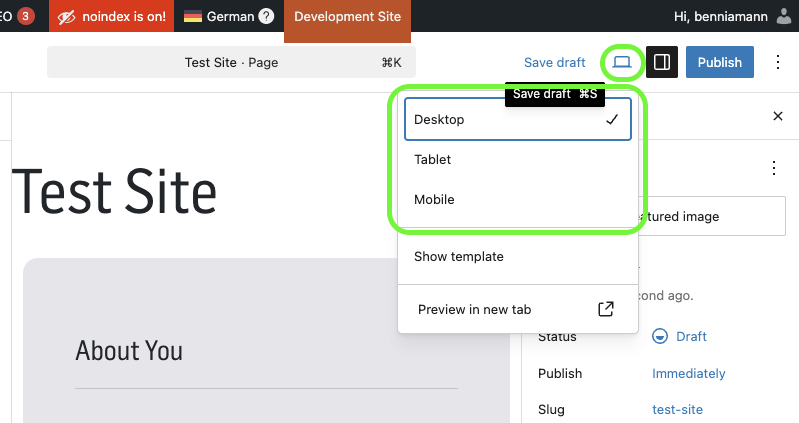799x423 pixels.
Task: Open the test-site slug editor
Action: click(678, 409)
